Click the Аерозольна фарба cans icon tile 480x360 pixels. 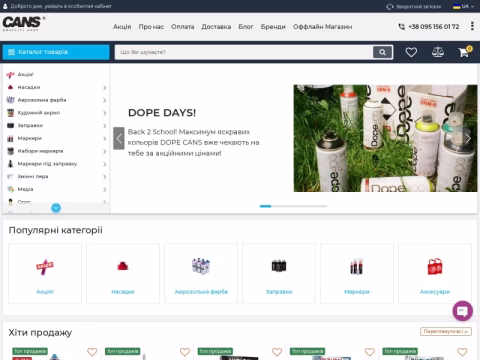pyautogui.click(x=201, y=266)
